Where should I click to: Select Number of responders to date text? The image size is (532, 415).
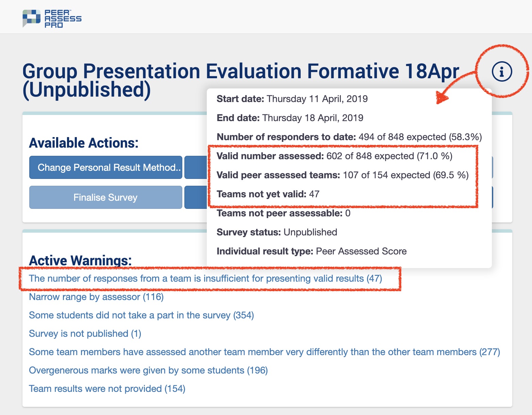[349, 137]
